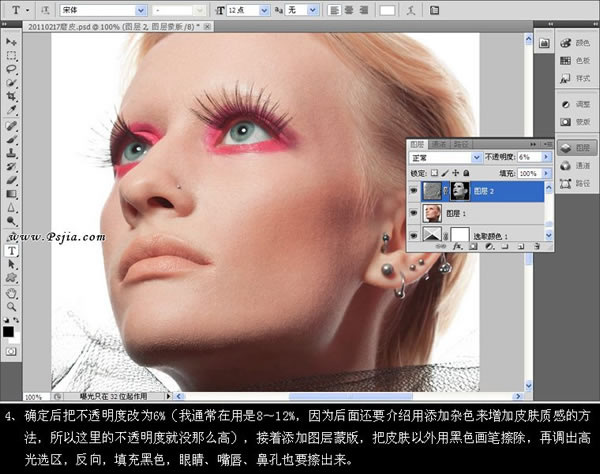600x474 pixels.
Task: Open the 色板 panel in dock
Action: [576, 60]
